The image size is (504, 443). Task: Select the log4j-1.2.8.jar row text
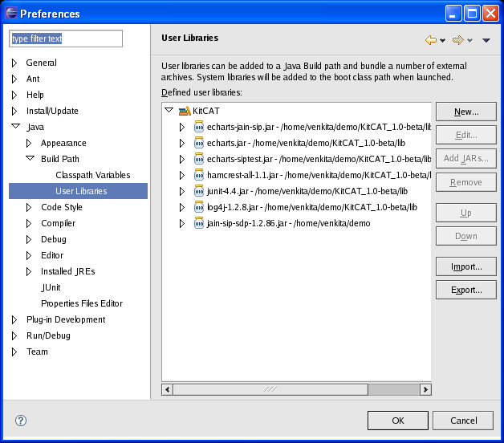[312, 207]
